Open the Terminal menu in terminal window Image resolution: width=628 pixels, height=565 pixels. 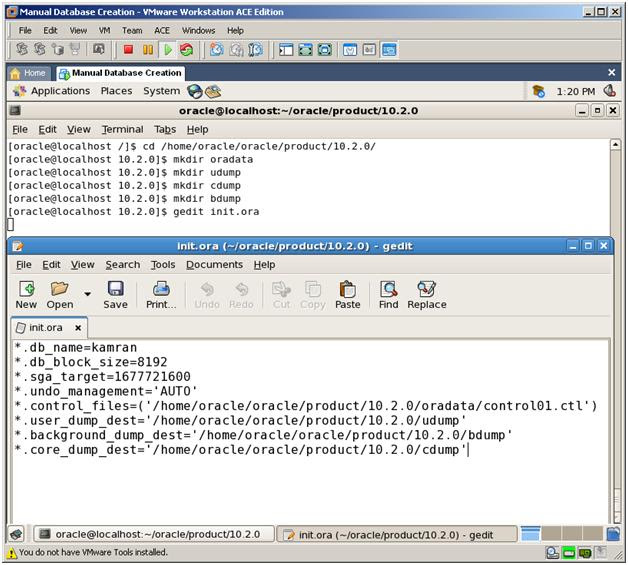(x=122, y=129)
